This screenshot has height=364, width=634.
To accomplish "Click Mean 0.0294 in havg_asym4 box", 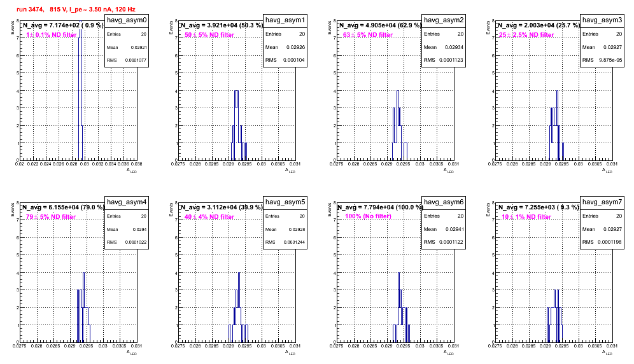I will [127, 229].
